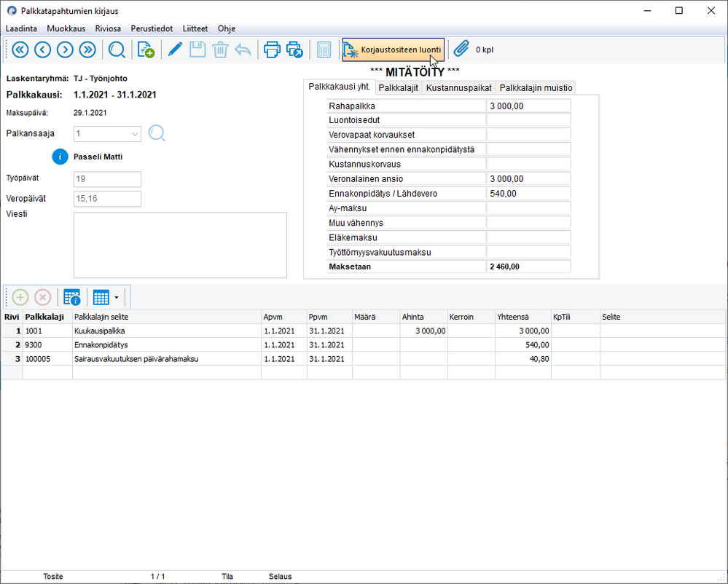The image size is (728, 584).
Task: Create a new document with plus icon
Action: point(146,50)
